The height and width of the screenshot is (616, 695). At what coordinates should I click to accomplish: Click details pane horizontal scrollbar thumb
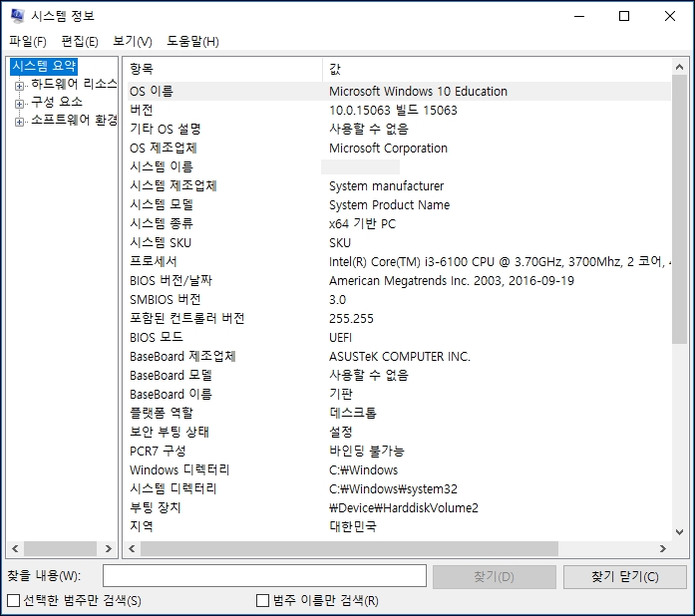349,548
